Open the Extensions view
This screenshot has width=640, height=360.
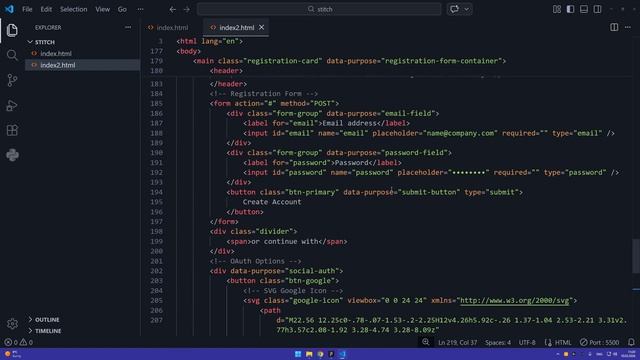tap(12, 130)
